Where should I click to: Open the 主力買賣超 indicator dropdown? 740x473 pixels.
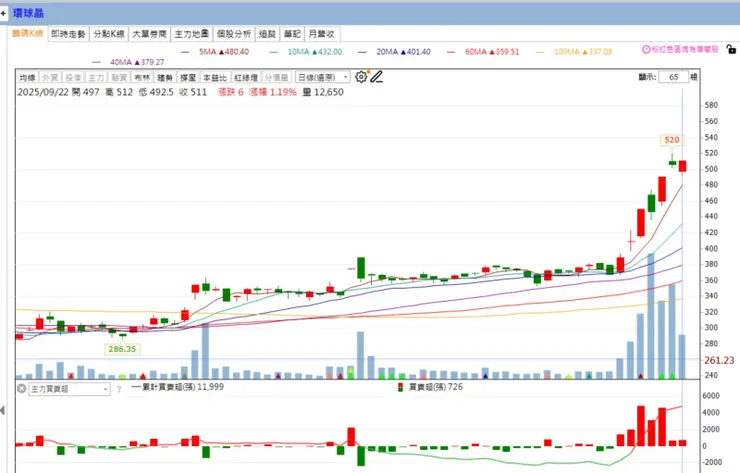pyautogui.click(x=69, y=389)
